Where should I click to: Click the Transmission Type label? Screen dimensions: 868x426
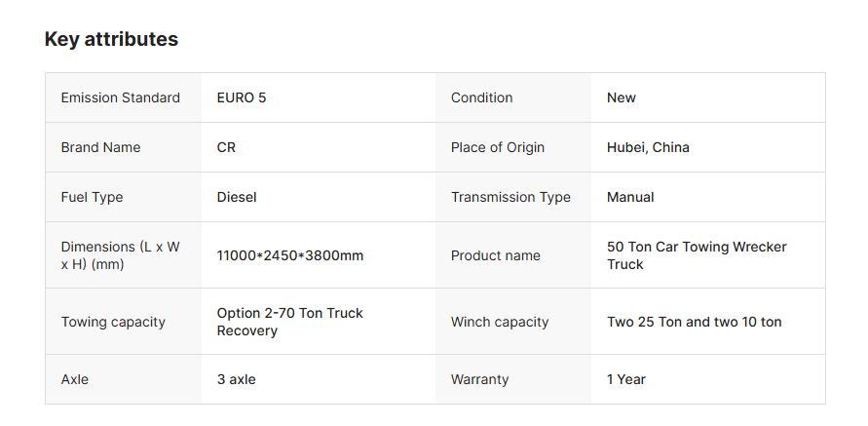pyautogui.click(x=510, y=197)
